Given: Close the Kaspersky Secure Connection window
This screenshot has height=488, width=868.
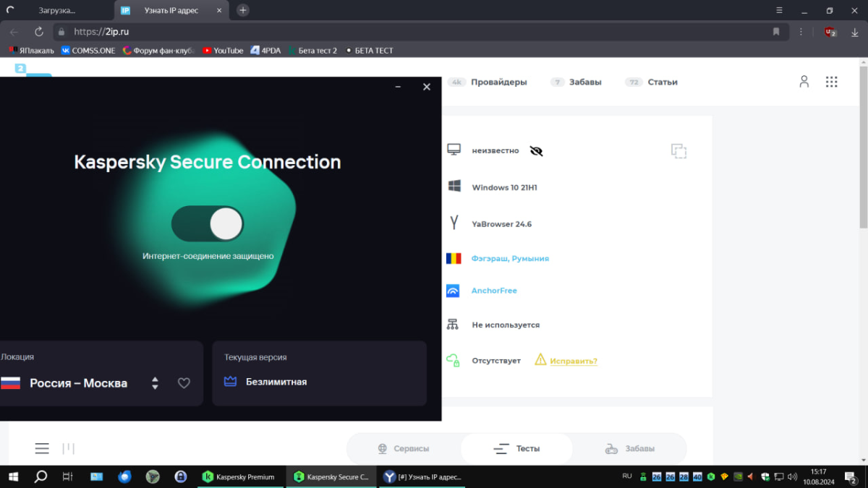Looking at the screenshot, I should coord(426,87).
